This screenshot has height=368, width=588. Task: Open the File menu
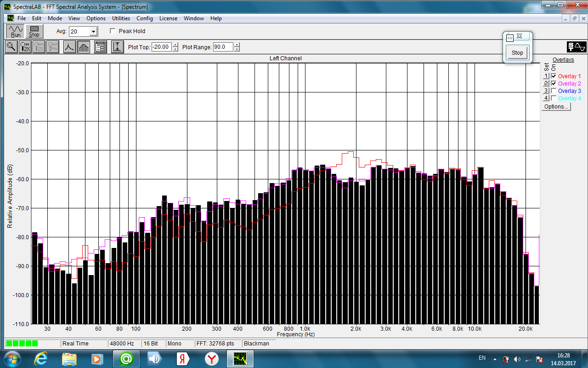tap(22, 18)
